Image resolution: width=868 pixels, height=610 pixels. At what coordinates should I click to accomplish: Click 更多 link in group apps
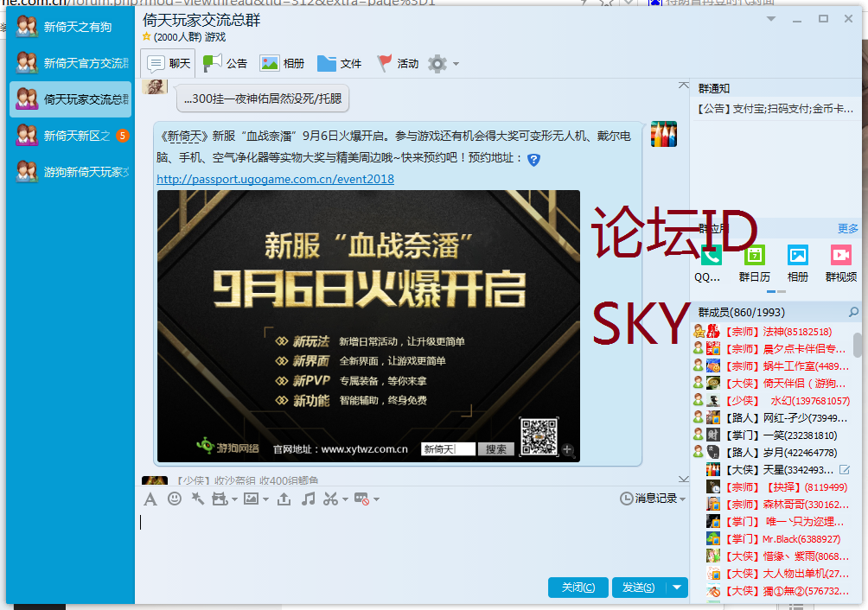click(x=847, y=228)
